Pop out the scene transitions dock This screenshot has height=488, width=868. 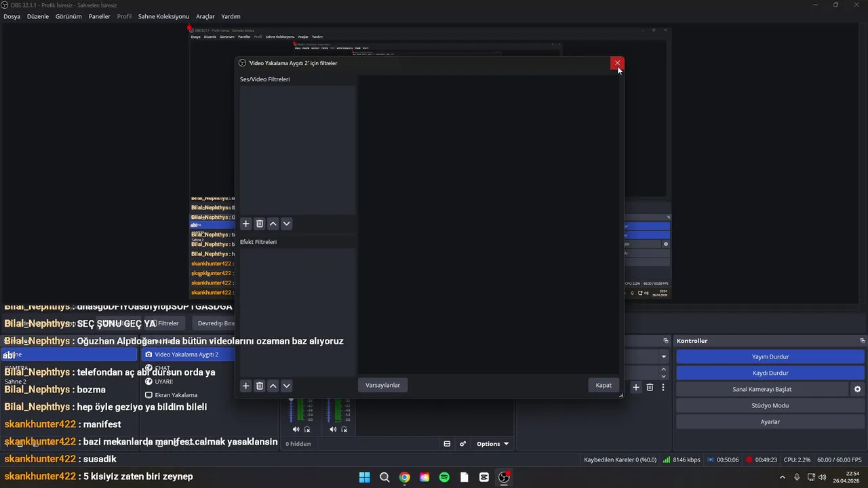coord(666,341)
